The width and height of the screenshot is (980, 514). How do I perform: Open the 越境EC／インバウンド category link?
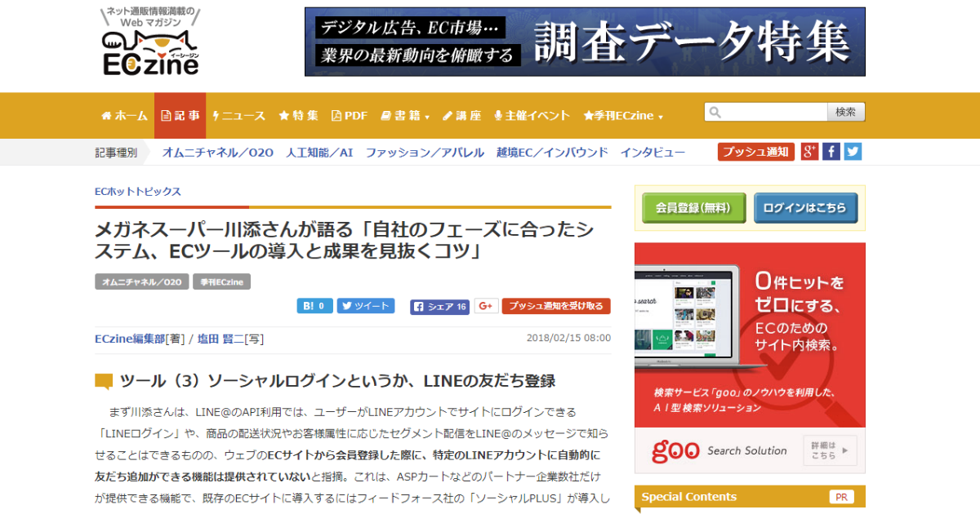tap(552, 152)
